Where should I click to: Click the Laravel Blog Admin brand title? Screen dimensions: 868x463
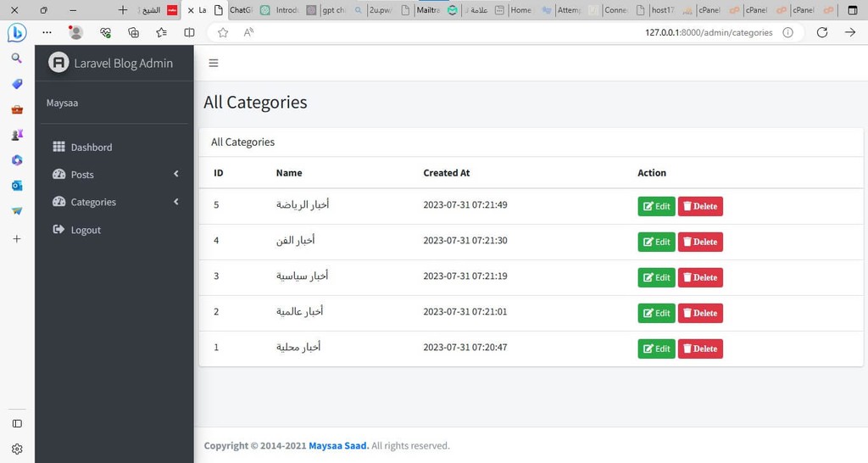pyautogui.click(x=124, y=63)
